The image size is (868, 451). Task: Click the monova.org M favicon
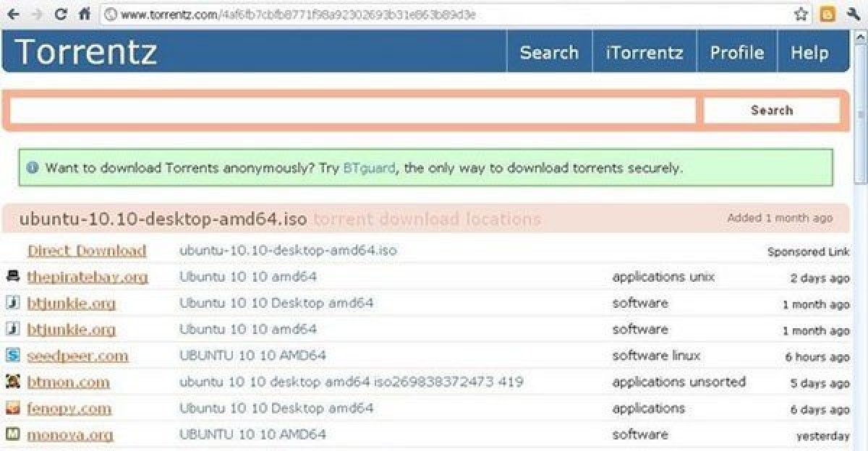12,434
